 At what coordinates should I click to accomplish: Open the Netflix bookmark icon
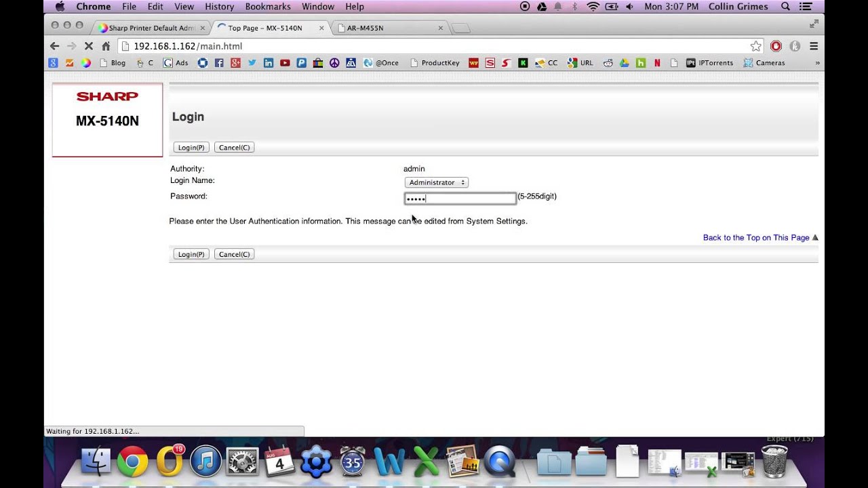(x=657, y=63)
